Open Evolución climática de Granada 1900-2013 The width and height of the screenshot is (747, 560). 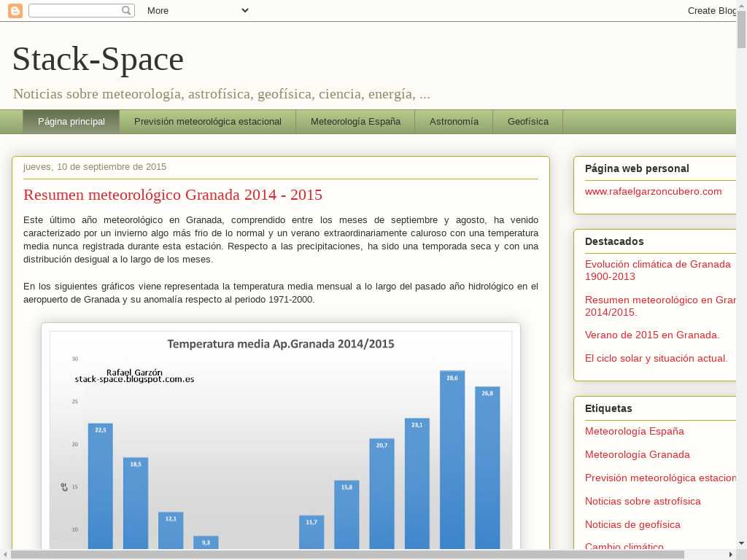658,271
